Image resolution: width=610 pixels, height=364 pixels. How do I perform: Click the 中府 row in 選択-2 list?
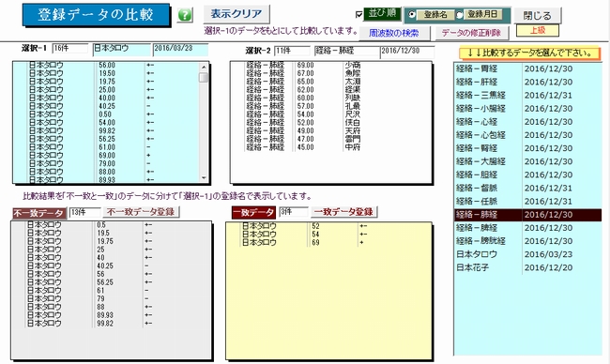tap(330, 147)
